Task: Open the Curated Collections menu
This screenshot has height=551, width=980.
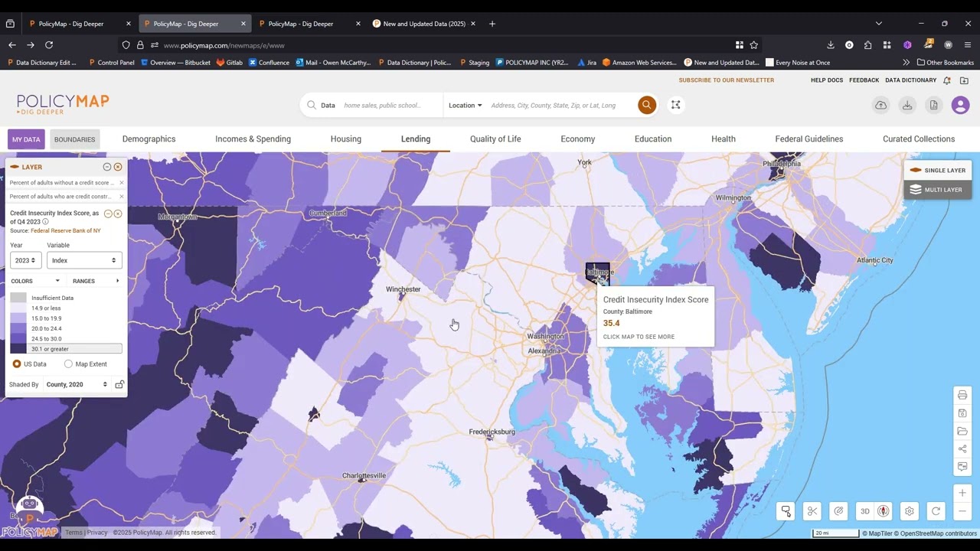Action: point(919,139)
